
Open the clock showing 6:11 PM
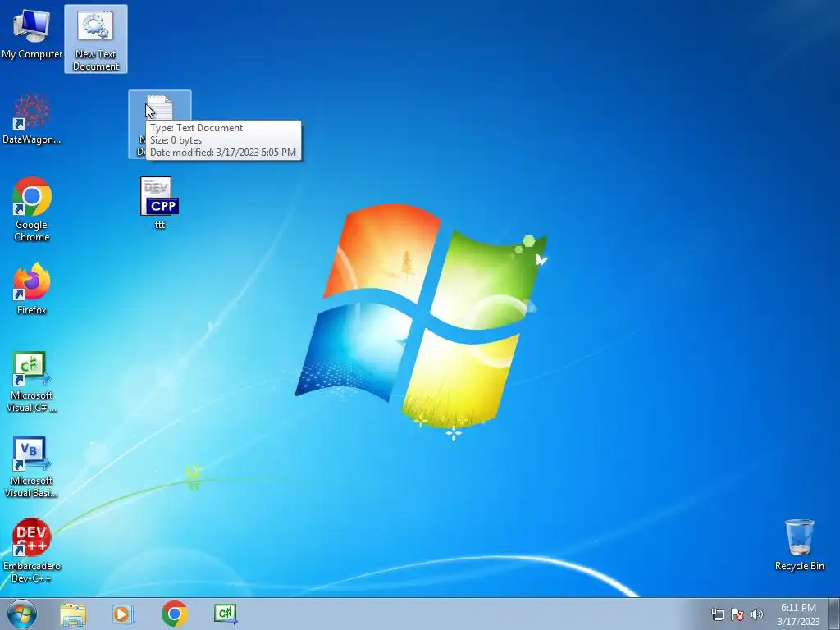pos(798,614)
